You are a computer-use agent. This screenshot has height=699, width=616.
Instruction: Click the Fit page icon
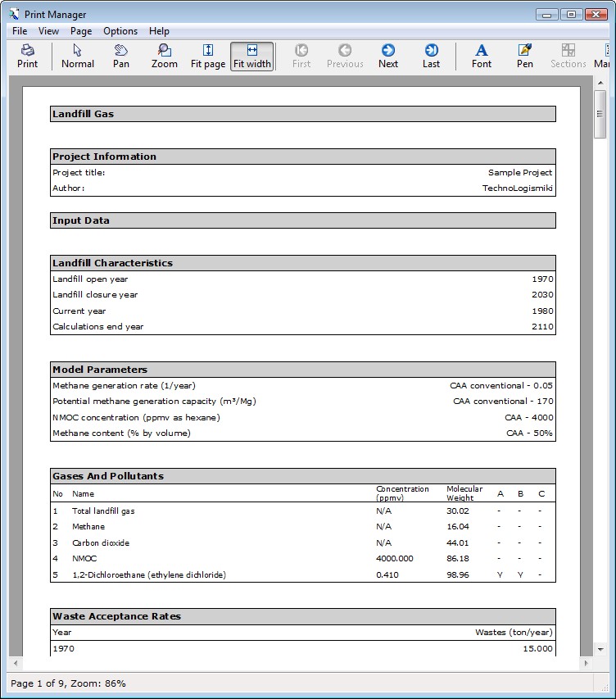click(x=208, y=56)
